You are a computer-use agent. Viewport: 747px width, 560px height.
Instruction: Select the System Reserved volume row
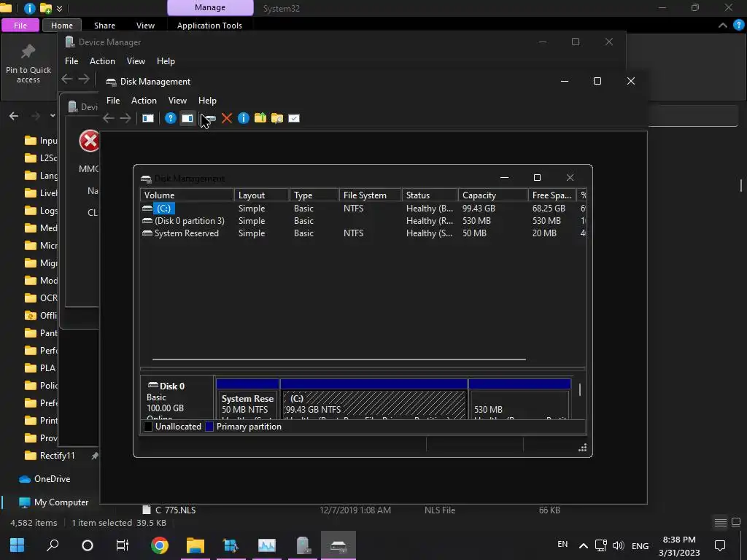pyautogui.click(x=363, y=233)
